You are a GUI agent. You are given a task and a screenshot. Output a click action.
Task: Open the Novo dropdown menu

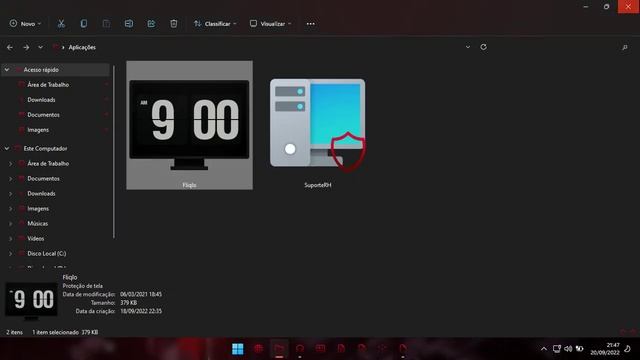25,24
